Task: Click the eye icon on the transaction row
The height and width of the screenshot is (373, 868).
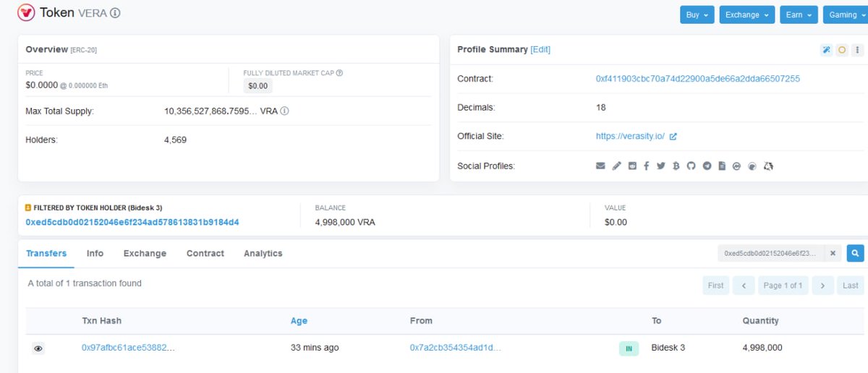Action: (x=38, y=348)
